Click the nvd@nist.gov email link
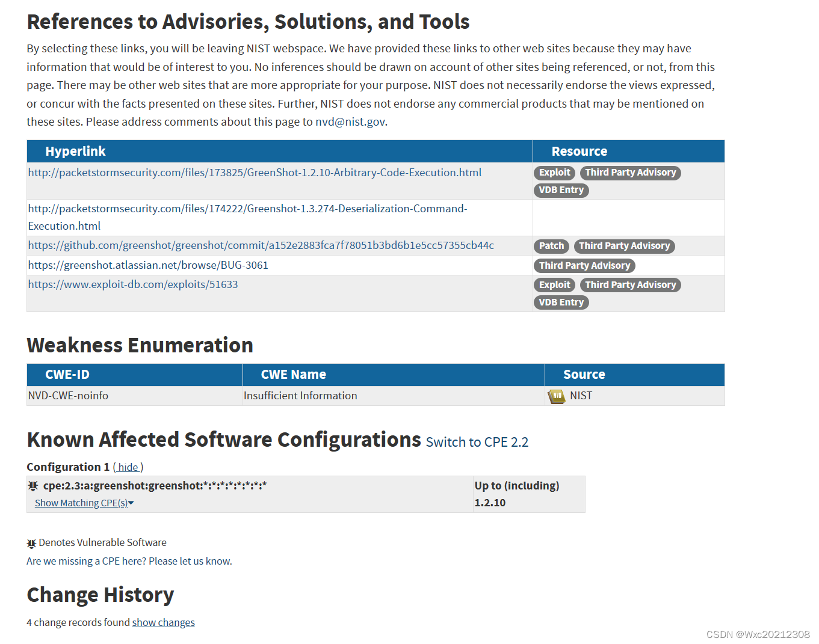819x644 pixels. (350, 122)
